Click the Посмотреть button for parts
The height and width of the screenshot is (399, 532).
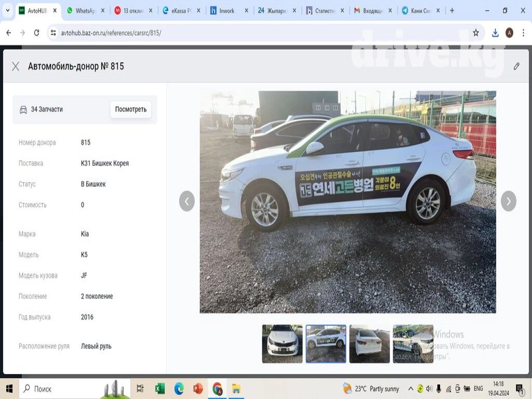pos(130,110)
